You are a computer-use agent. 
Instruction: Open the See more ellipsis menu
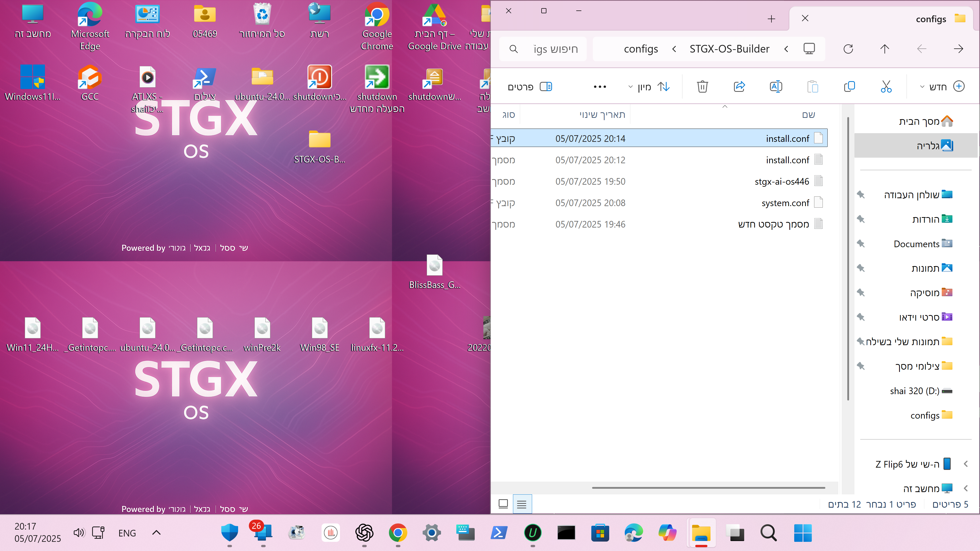point(599,87)
